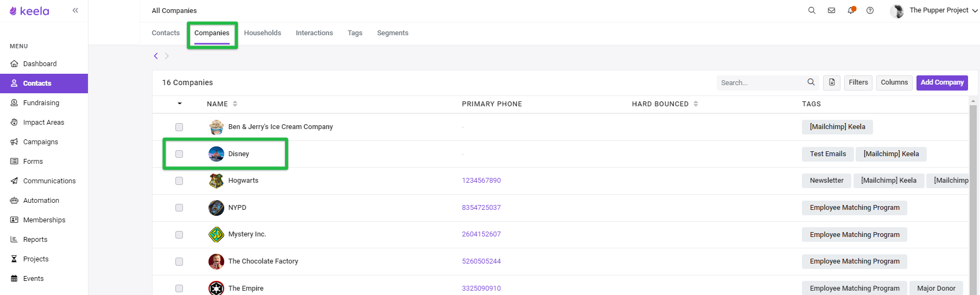Click the Memberships card icon
Viewport: 980px width, 295px height.
click(x=14, y=220)
